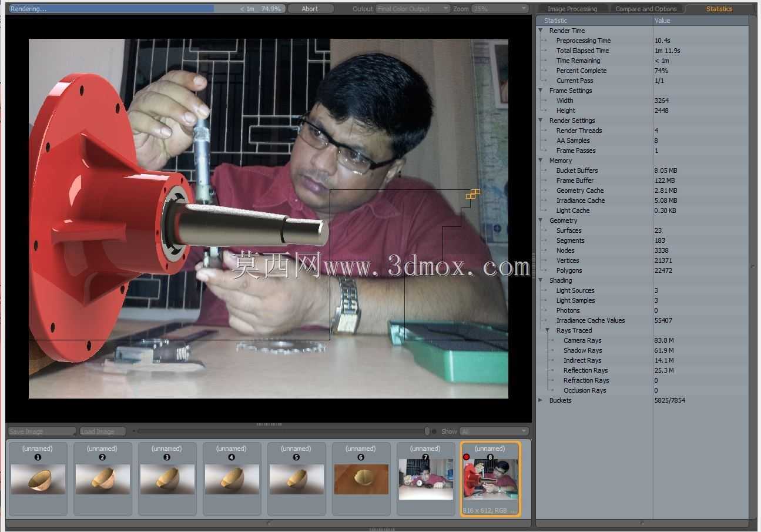Select the Light Sources row

643,290
